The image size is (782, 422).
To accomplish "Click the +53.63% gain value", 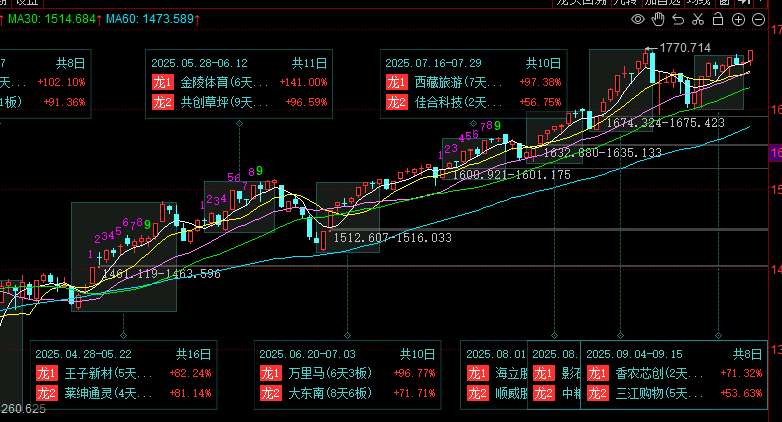I will click(741, 393).
